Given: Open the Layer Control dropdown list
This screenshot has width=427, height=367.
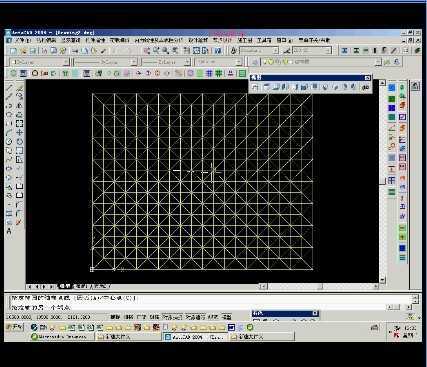Looking at the screenshot, I should click(x=321, y=62).
